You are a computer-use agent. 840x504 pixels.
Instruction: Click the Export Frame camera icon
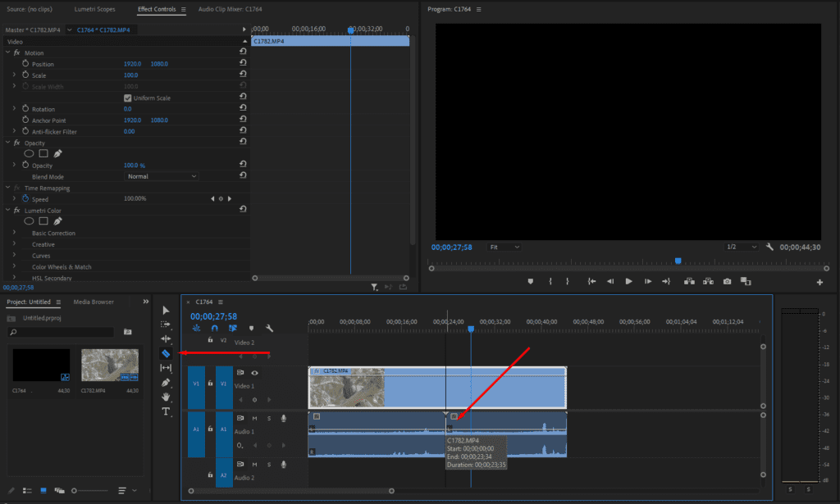(727, 281)
